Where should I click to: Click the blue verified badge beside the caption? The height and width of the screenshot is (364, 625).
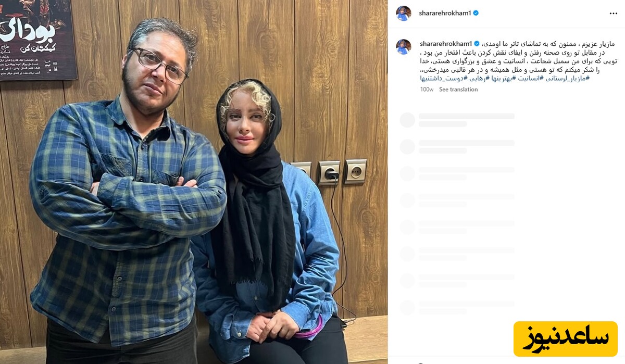(x=477, y=44)
